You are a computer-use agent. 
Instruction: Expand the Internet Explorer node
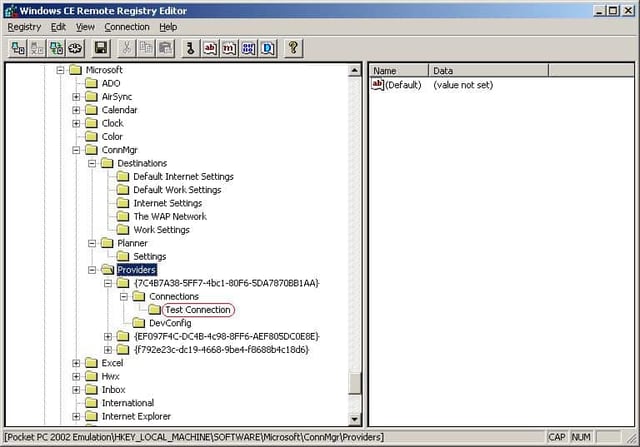tap(76, 416)
